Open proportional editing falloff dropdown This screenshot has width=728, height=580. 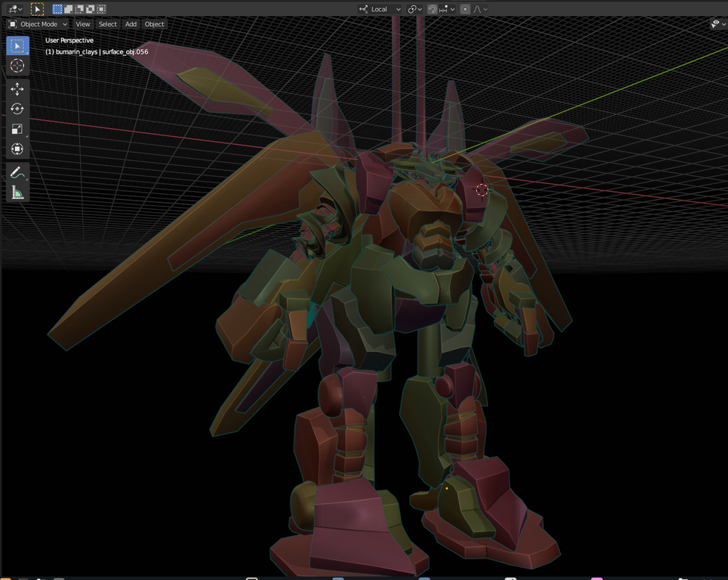(x=480, y=9)
